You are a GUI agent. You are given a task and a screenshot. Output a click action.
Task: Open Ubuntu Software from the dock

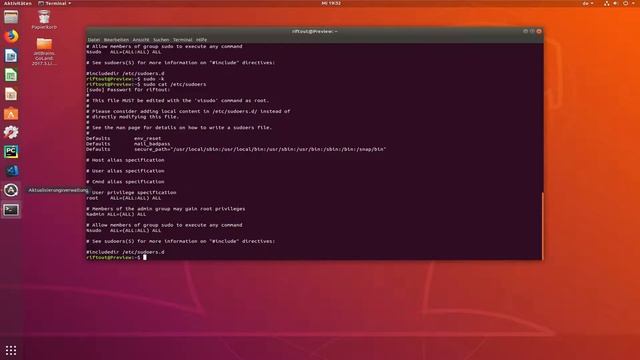[x=11, y=113]
